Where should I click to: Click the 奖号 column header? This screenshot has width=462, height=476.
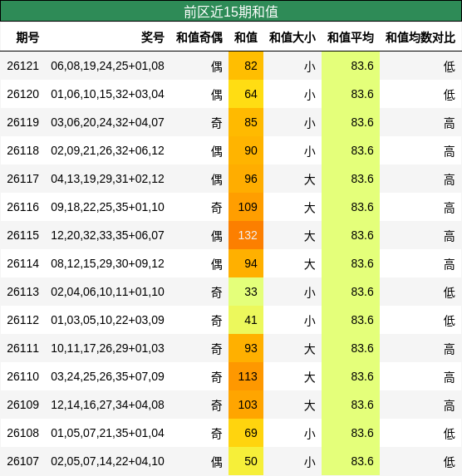pos(153,38)
